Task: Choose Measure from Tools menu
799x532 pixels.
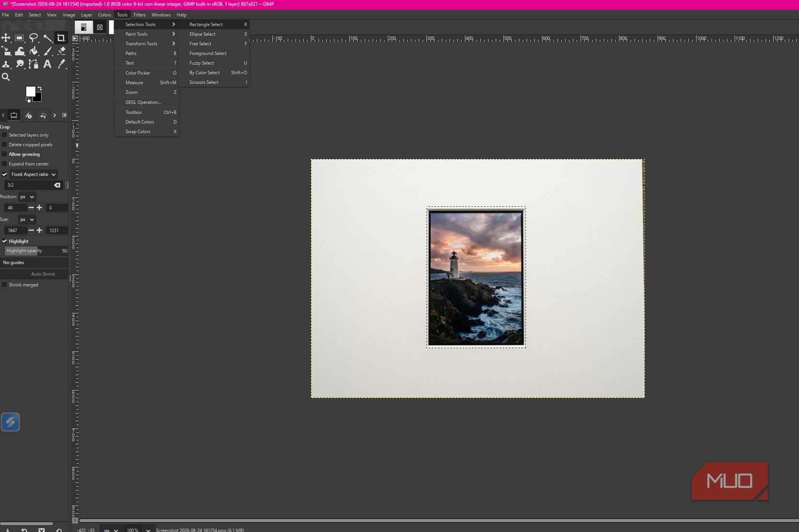Action: 146,82
